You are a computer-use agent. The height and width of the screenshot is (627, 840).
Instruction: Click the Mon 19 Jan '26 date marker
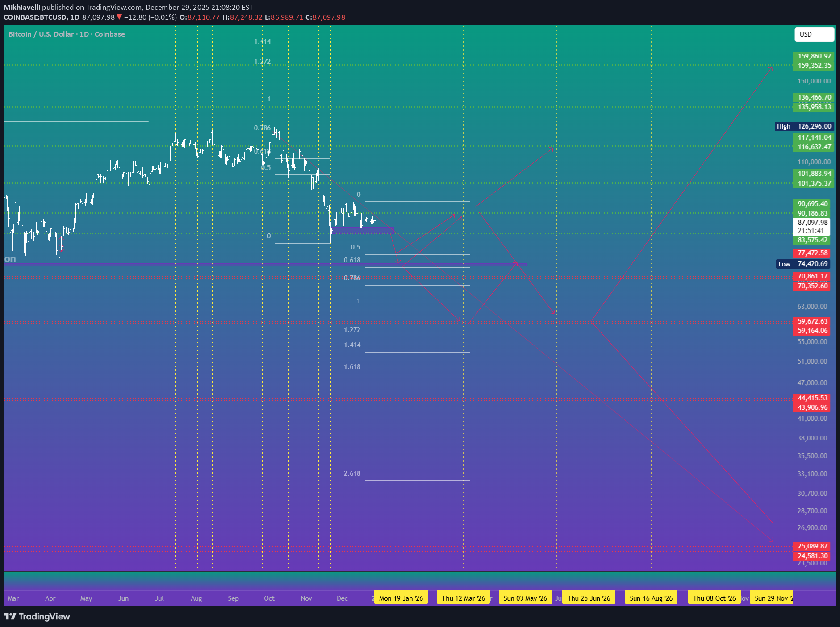401,598
